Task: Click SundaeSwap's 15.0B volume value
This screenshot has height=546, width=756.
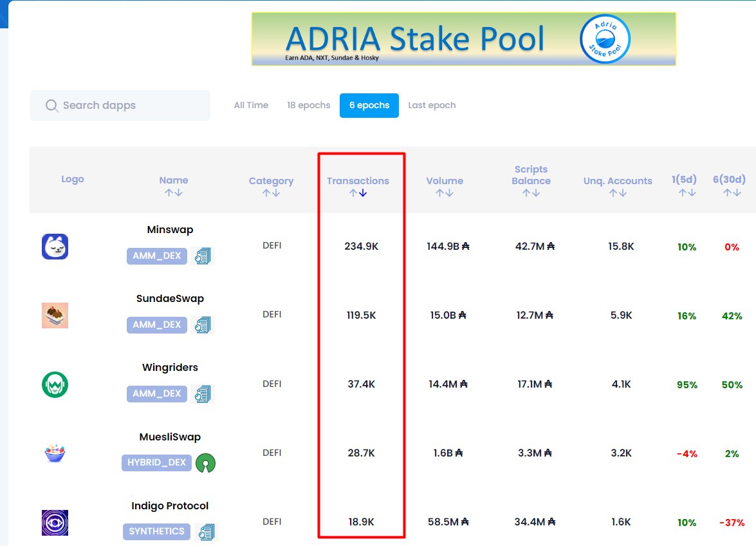Action: click(448, 315)
